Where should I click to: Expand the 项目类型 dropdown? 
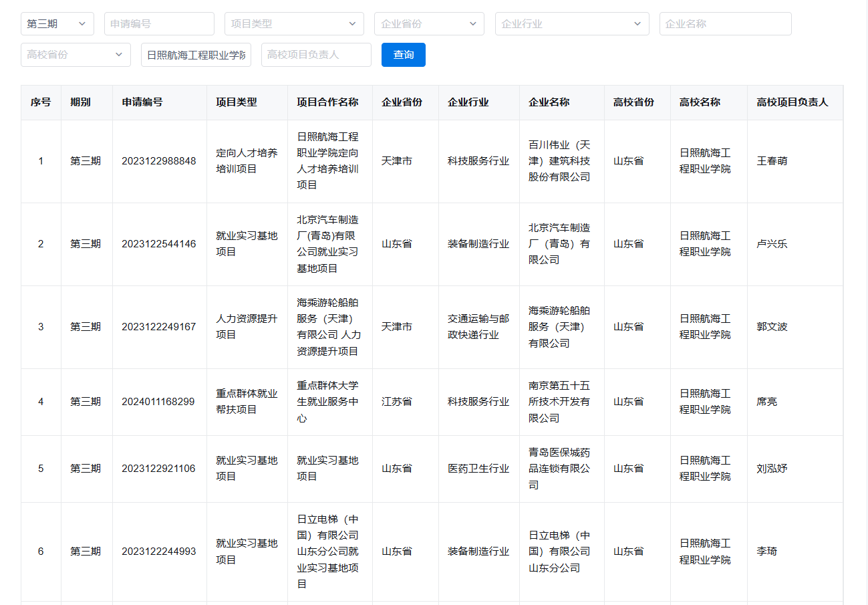pos(294,23)
